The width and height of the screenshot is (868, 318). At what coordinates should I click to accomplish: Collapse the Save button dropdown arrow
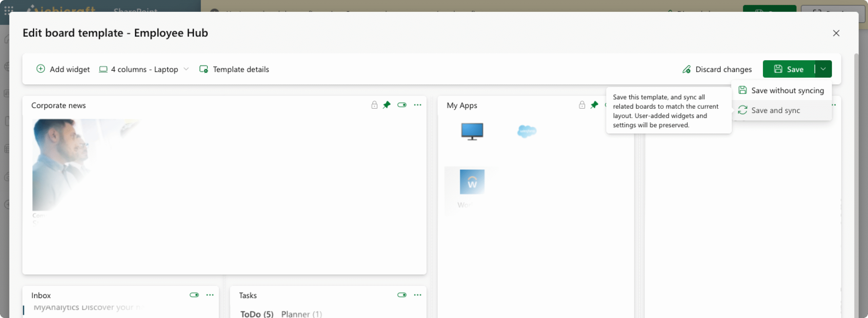[823, 69]
